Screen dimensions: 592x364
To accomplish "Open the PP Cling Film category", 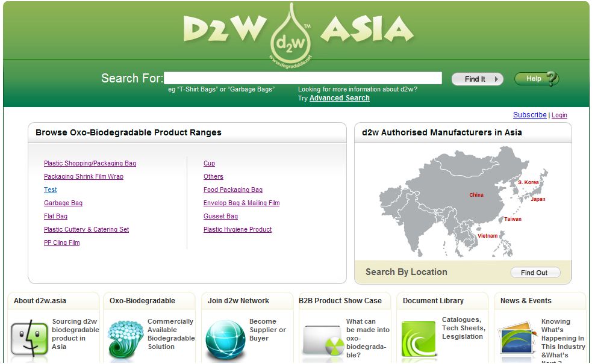I will [61, 242].
